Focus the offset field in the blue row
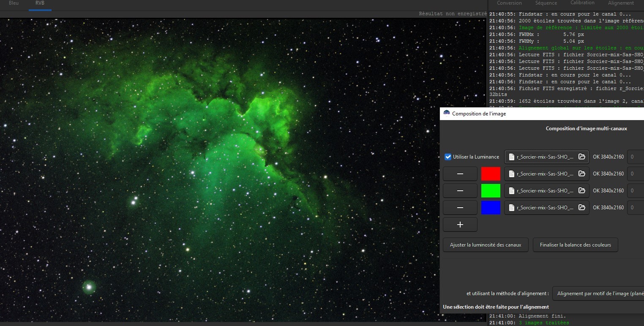 click(636, 208)
